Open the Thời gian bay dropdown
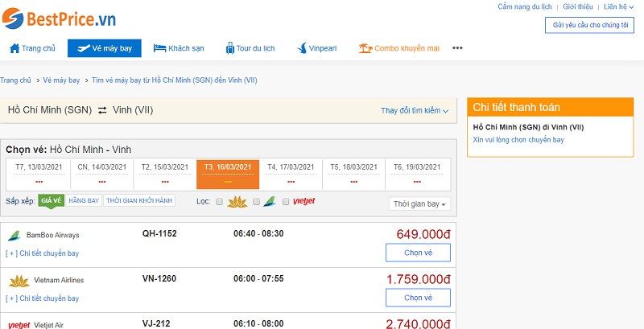 click(419, 204)
